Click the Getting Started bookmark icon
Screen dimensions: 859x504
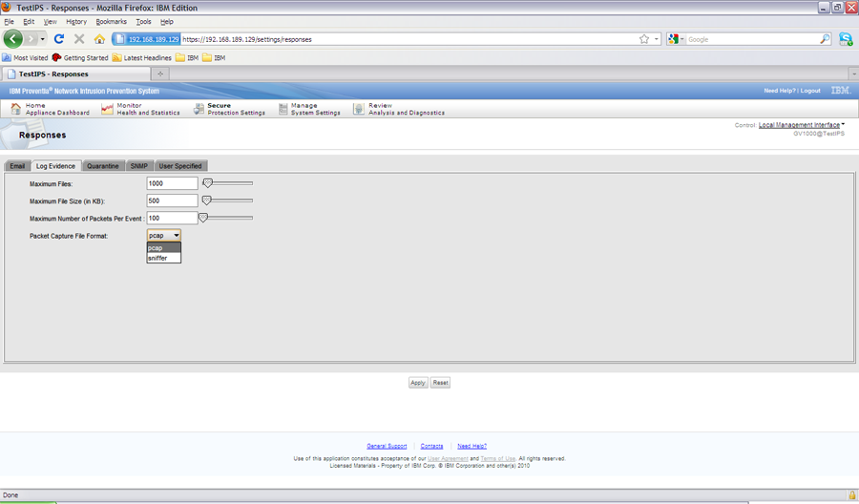[x=56, y=57]
